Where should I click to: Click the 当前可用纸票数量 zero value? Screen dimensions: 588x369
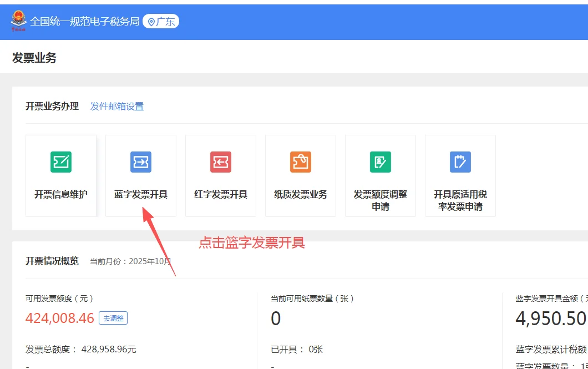point(275,318)
